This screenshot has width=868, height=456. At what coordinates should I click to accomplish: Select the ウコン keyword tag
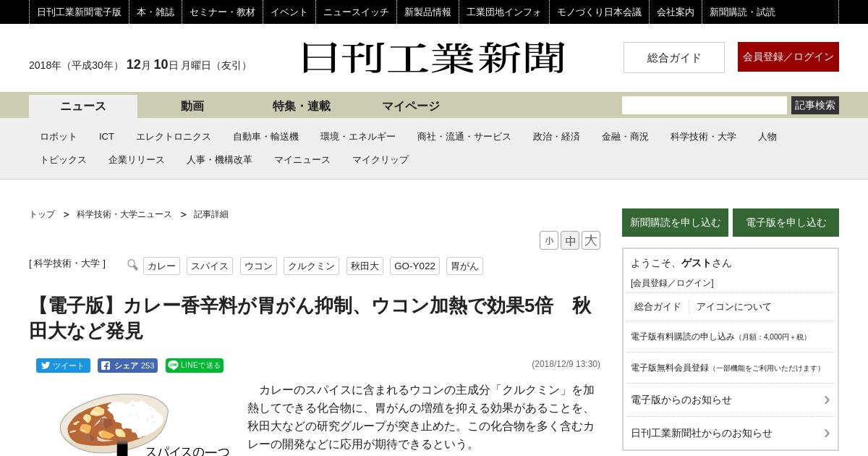pos(258,266)
